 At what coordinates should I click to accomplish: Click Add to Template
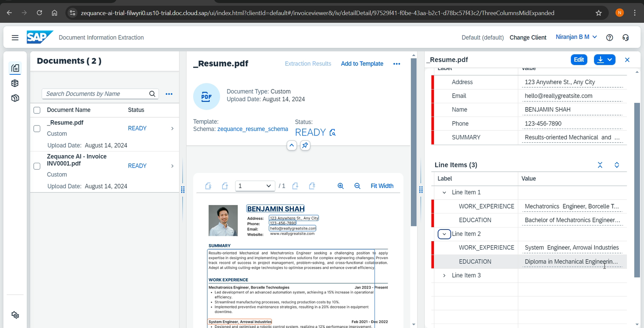coord(362,64)
